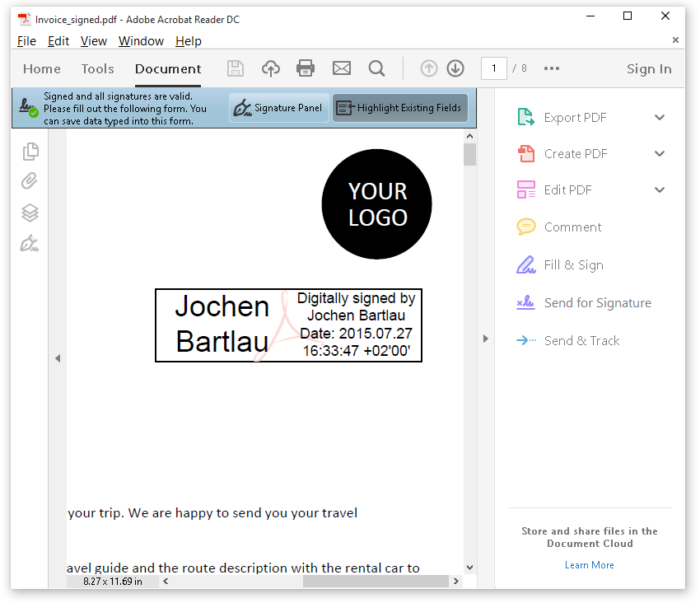700x603 pixels.
Task: Open the View menu
Action: click(x=93, y=41)
